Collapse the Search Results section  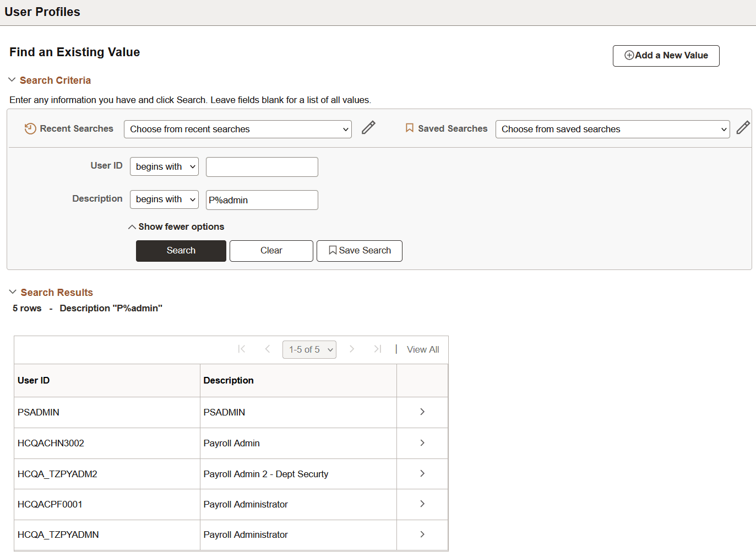(x=12, y=292)
